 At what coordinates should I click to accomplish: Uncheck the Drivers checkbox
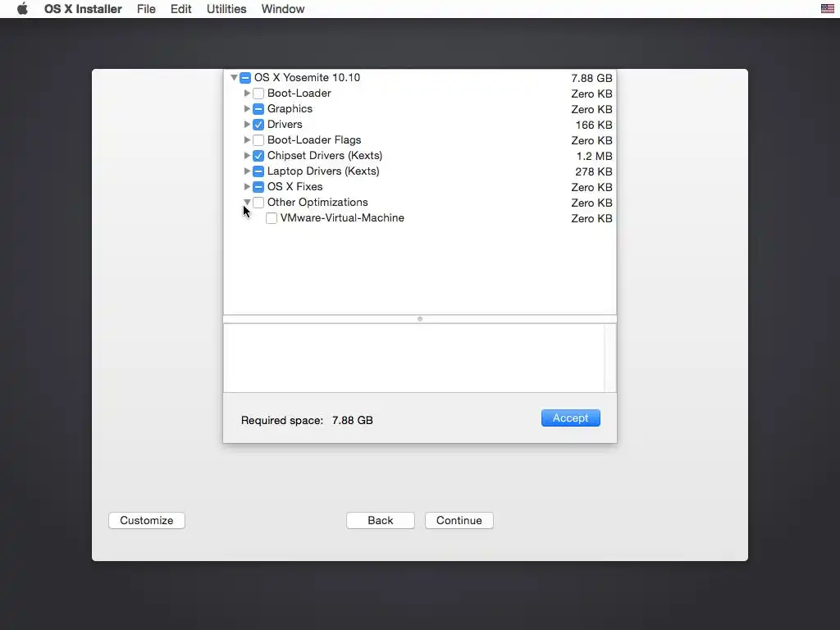coord(258,125)
